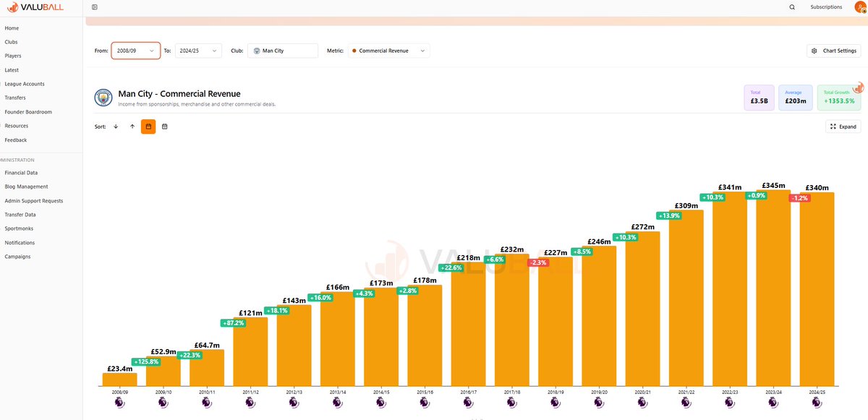Open Clubs in the sidebar
The image size is (868, 420).
(11, 42)
